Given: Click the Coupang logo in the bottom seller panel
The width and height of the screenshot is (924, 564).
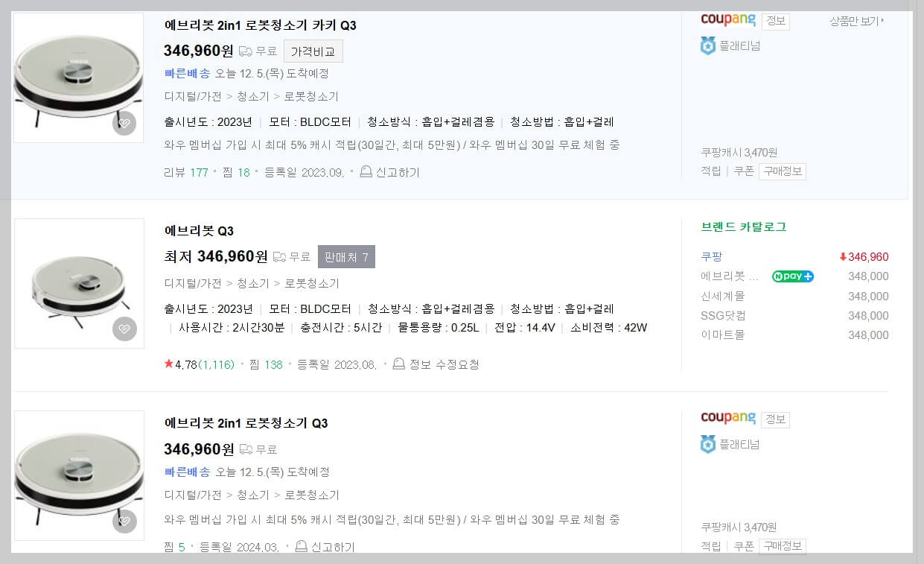Looking at the screenshot, I should click(x=727, y=419).
